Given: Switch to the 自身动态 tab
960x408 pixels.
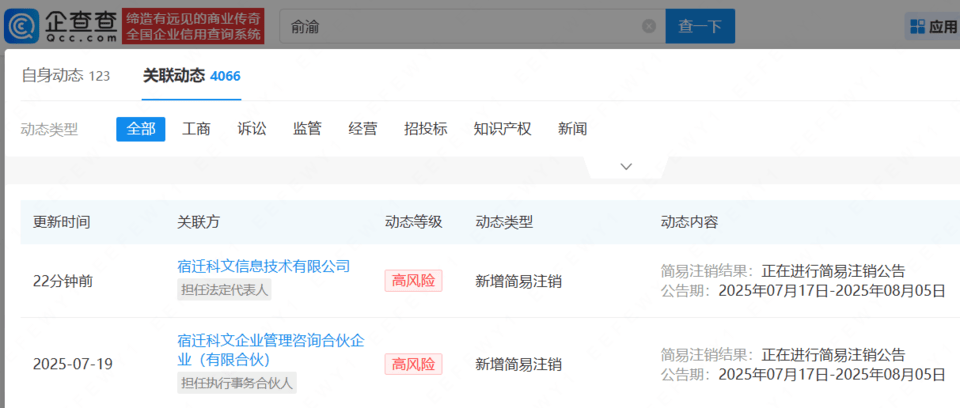Looking at the screenshot, I should [66, 76].
